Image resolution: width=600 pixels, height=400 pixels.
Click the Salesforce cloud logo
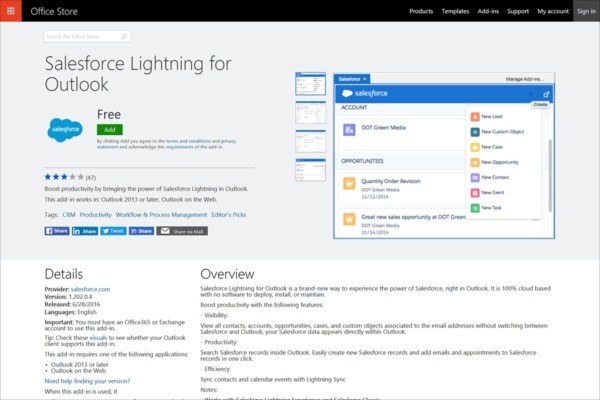(65, 130)
